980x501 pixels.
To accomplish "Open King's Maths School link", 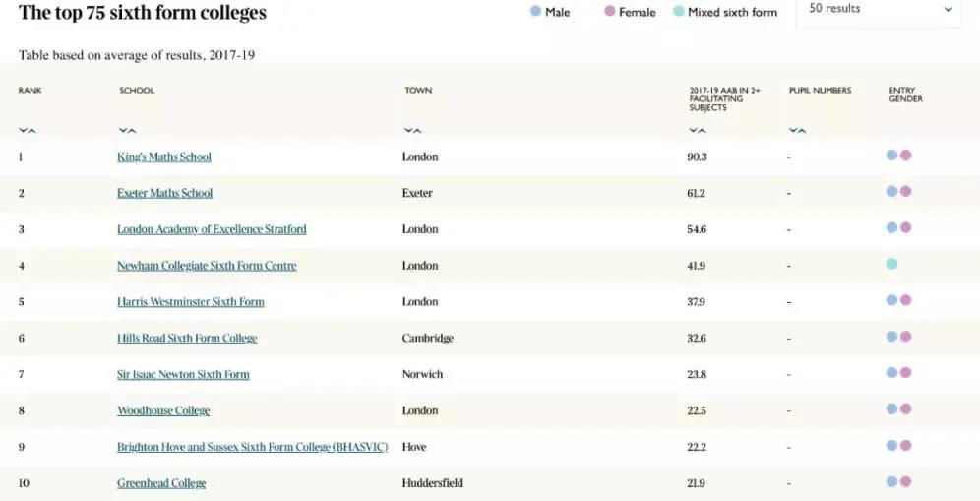I will pos(164,157).
